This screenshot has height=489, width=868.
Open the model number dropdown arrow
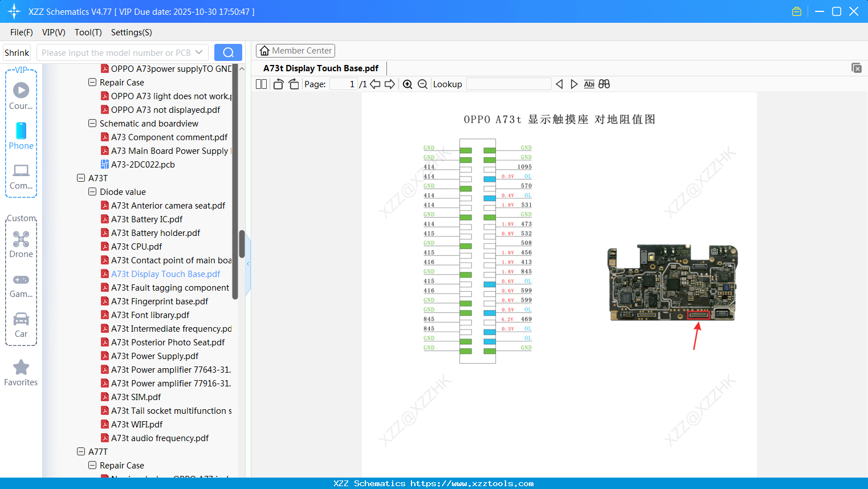click(x=199, y=52)
